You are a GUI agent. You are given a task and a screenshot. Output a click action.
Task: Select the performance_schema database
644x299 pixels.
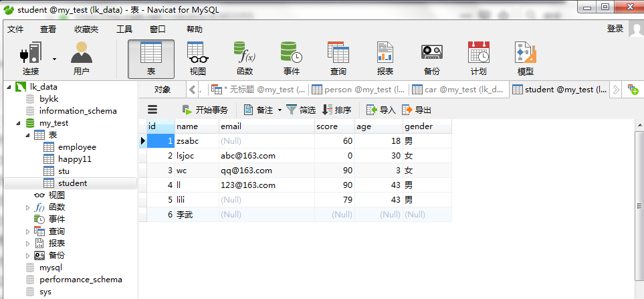[80, 280]
